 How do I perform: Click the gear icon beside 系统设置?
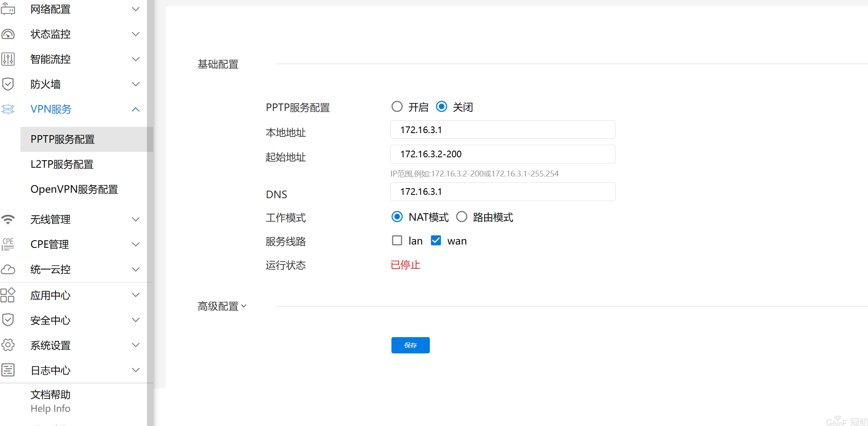(x=8, y=345)
